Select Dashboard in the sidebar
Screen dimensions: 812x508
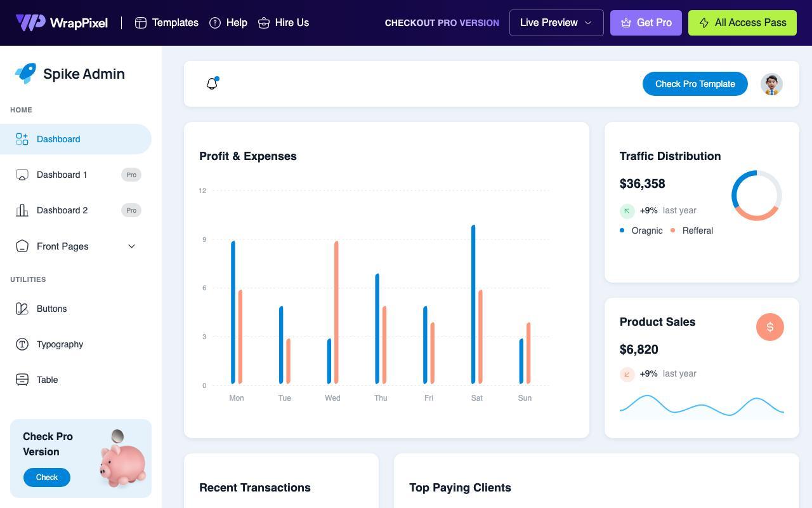75,139
